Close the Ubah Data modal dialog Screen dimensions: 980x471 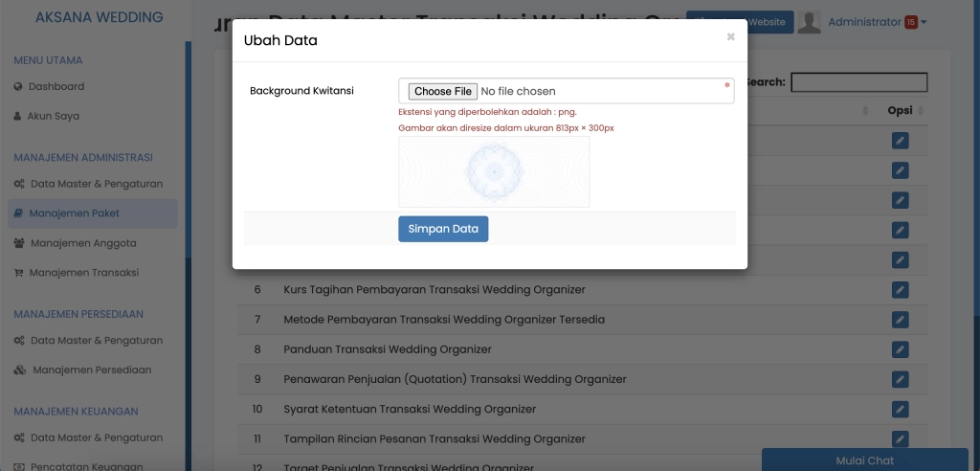[731, 37]
